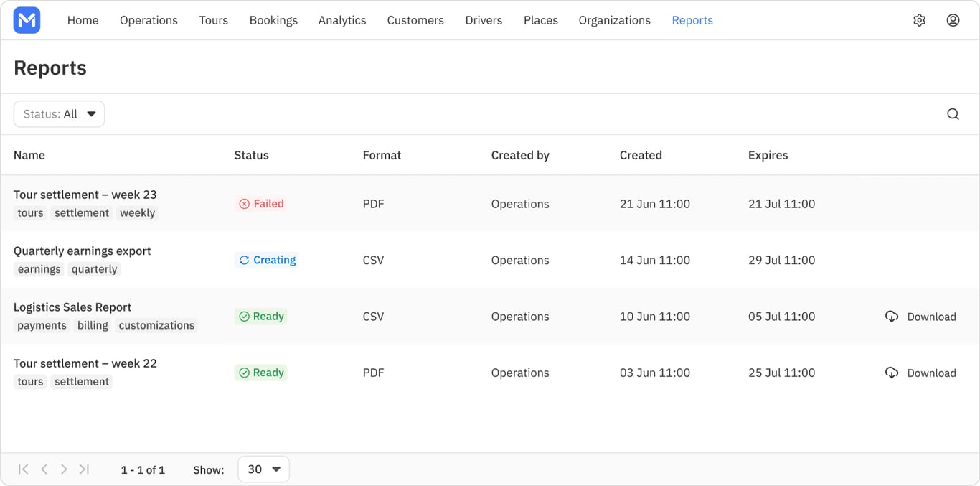Click the Creating status badge
980x486 pixels.
tap(267, 260)
